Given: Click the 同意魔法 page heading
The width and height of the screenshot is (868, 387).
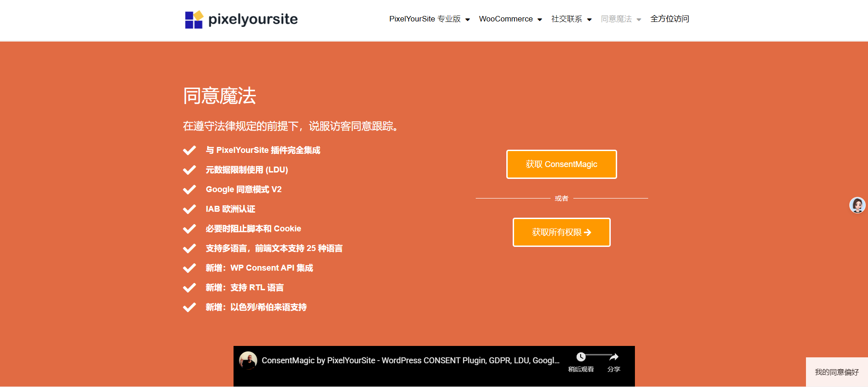Looking at the screenshot, I should [219, 96].
